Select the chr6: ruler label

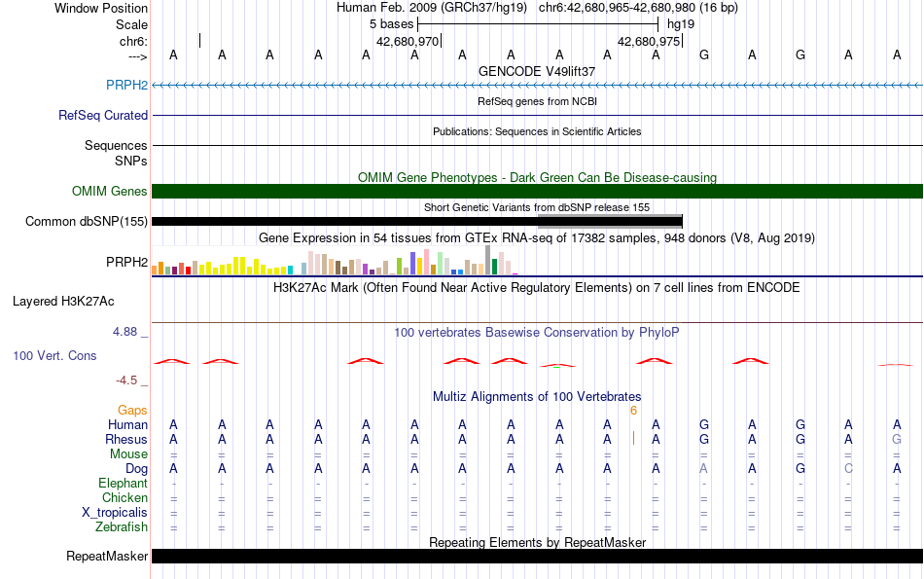(x=133, y=41)
